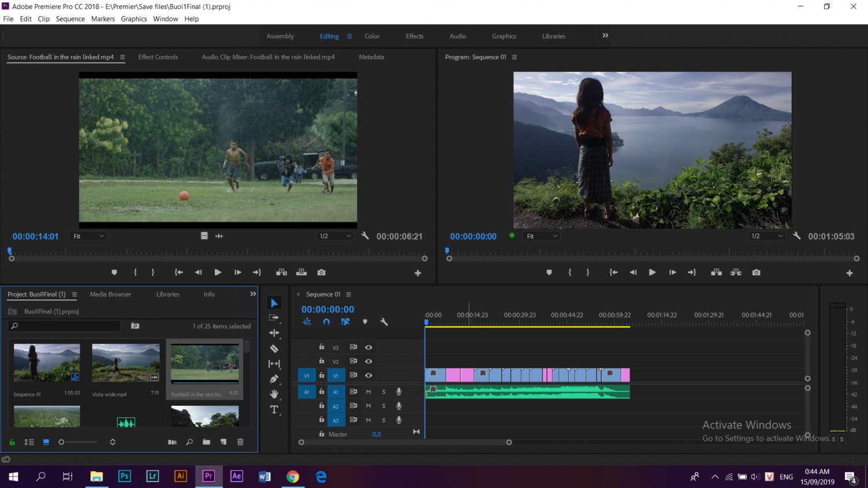868x488 pixels.
Task: Click the New Bin folder icon
Action: tap(207, 442)
